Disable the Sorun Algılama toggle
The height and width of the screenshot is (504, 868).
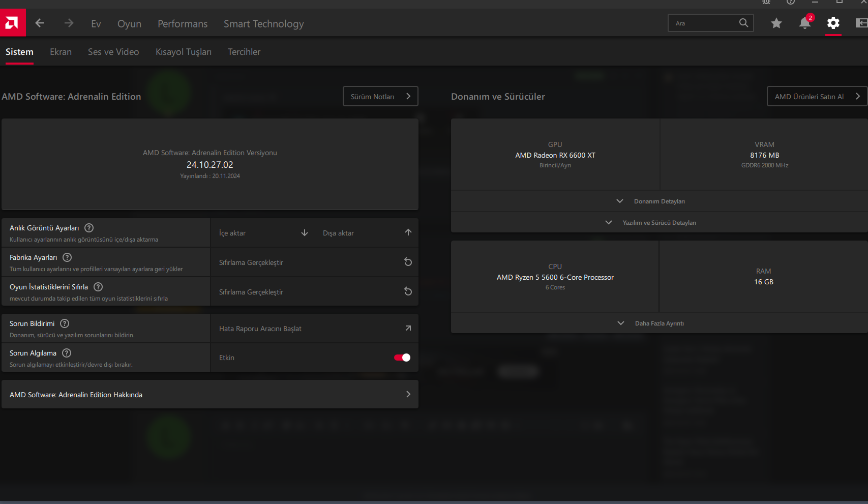402,358
